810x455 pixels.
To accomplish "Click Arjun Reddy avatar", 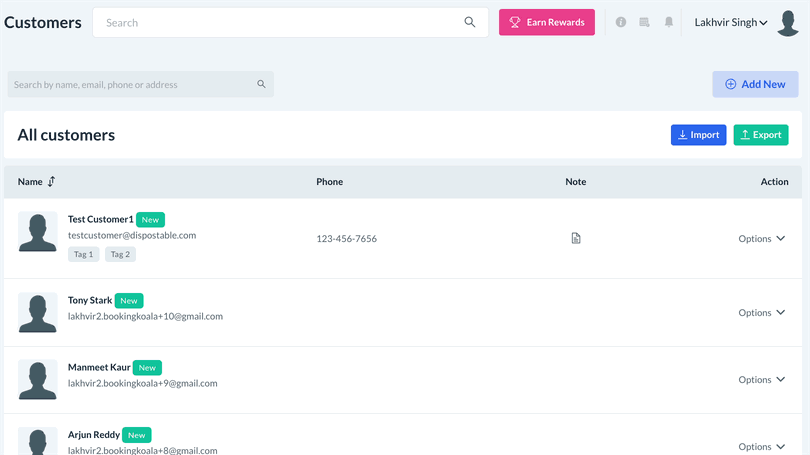I will (x=38, y=441).
